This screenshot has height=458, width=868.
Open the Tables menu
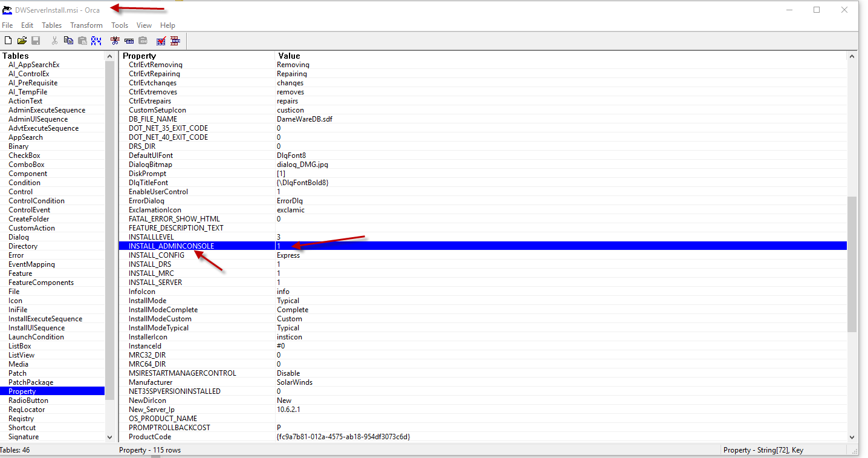tap(52, 25)
